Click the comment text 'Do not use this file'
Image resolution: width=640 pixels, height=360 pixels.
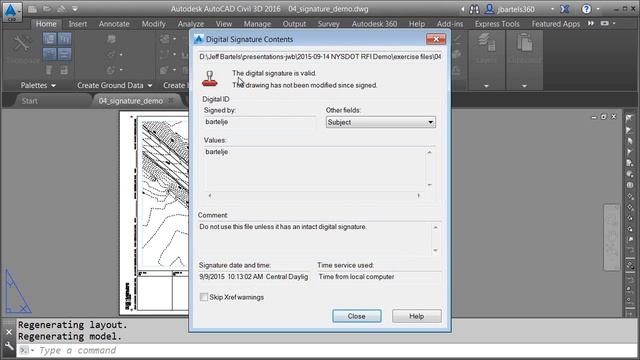(x=226, y=227)
